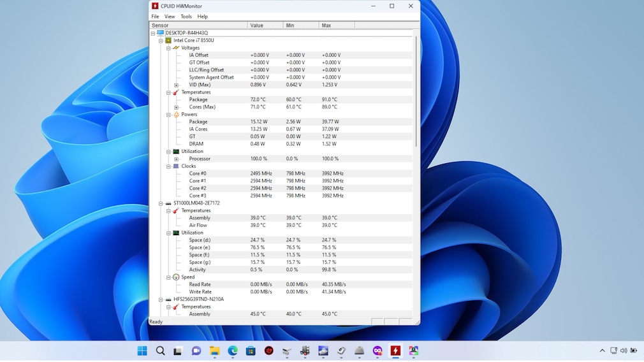
Task: Select the Core #0 clock row
Action: pyautogui.click(x=198, y=173)
